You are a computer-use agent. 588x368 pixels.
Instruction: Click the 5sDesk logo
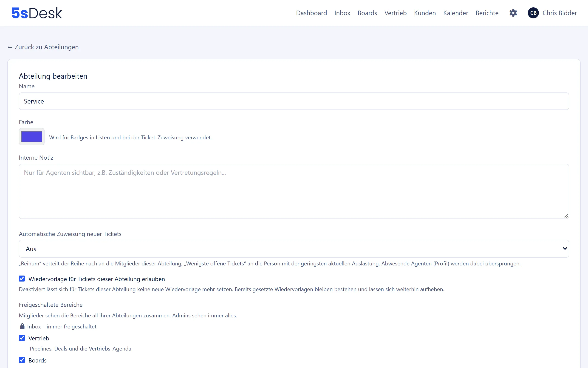coord(37,13)
